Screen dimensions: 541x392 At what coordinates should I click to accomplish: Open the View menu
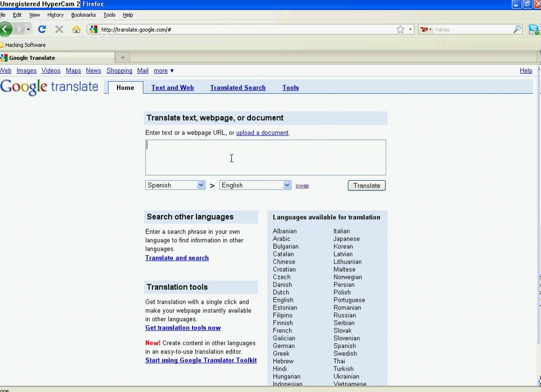[x=34, y=15]
